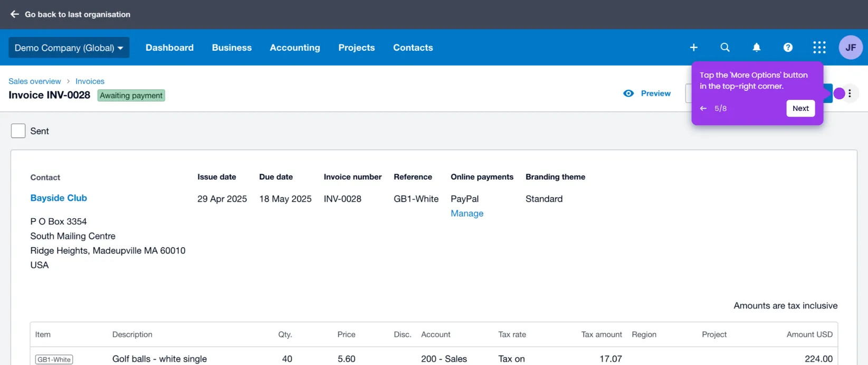Go to previous tour step arrow
The width and height of the screenshot is (868, 365).
(703, 108)
